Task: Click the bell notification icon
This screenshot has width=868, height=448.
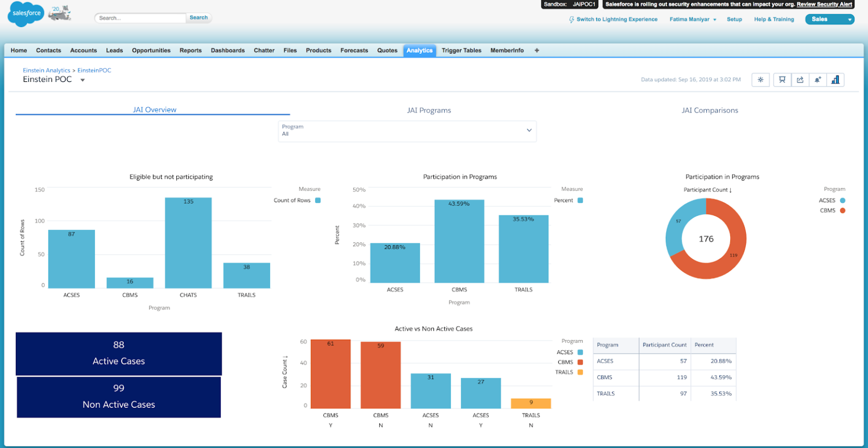Action: point(818,80)
